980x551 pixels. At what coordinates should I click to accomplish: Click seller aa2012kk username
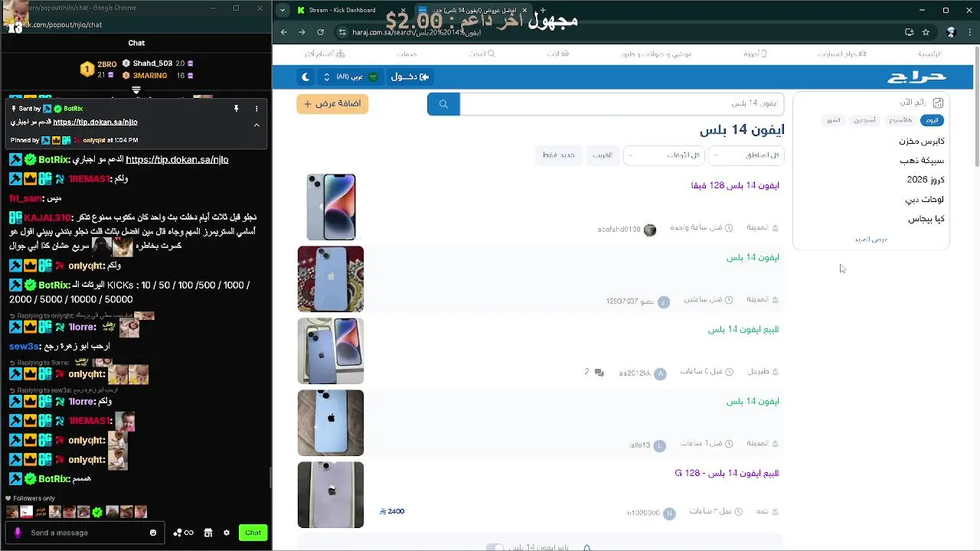pos(635,373)
